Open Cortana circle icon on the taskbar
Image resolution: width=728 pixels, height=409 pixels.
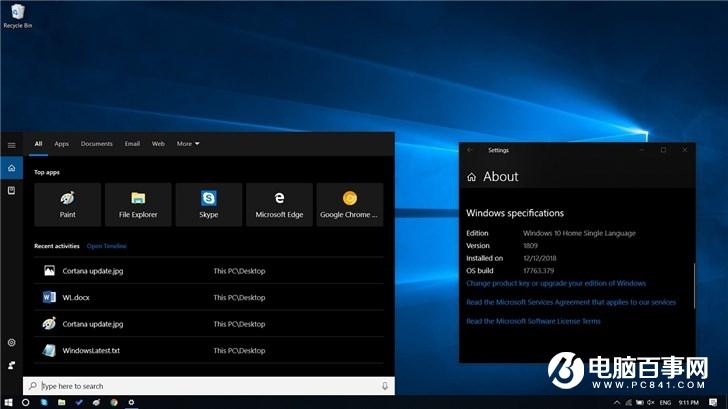tap(26, 403)
